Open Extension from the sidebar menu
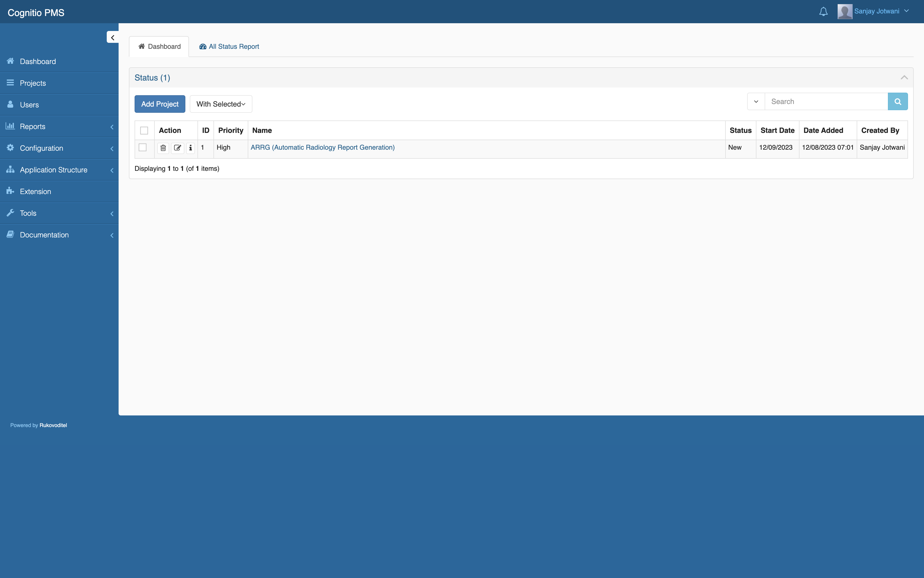 59,191
